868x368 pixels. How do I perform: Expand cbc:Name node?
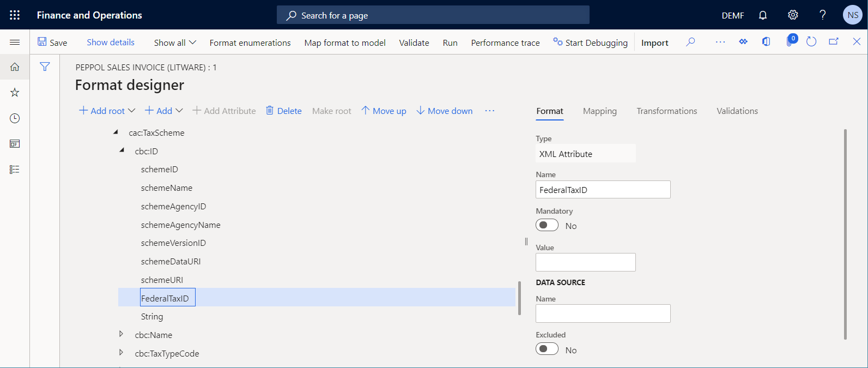(121, 334)
